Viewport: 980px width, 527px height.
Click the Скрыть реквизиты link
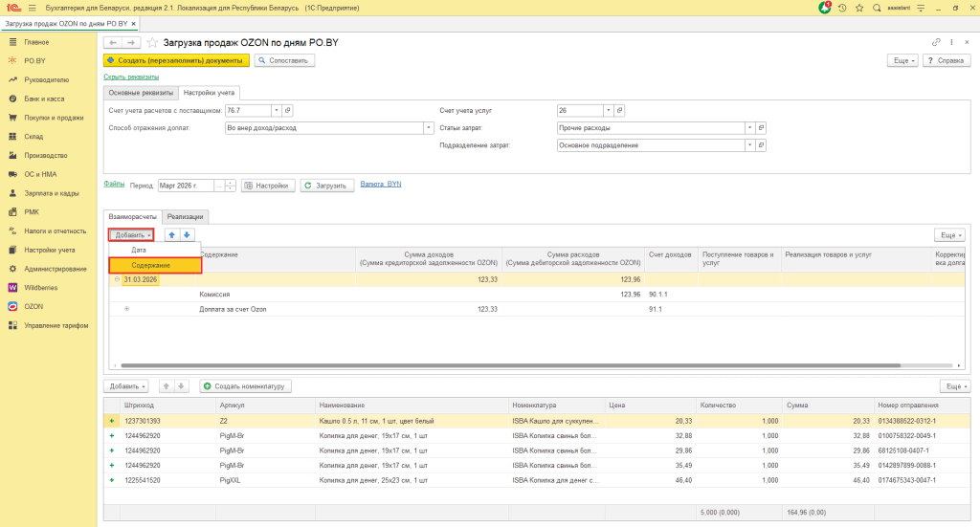(131, 77)
